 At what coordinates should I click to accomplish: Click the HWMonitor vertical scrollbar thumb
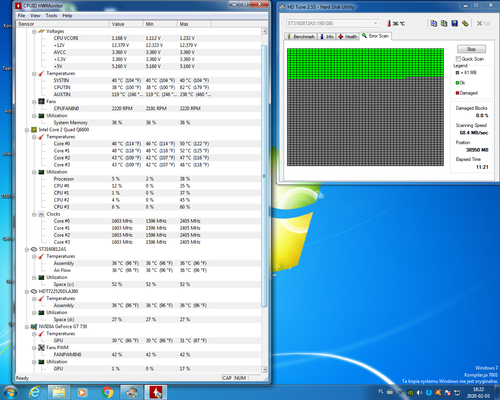tap(264, 176)
